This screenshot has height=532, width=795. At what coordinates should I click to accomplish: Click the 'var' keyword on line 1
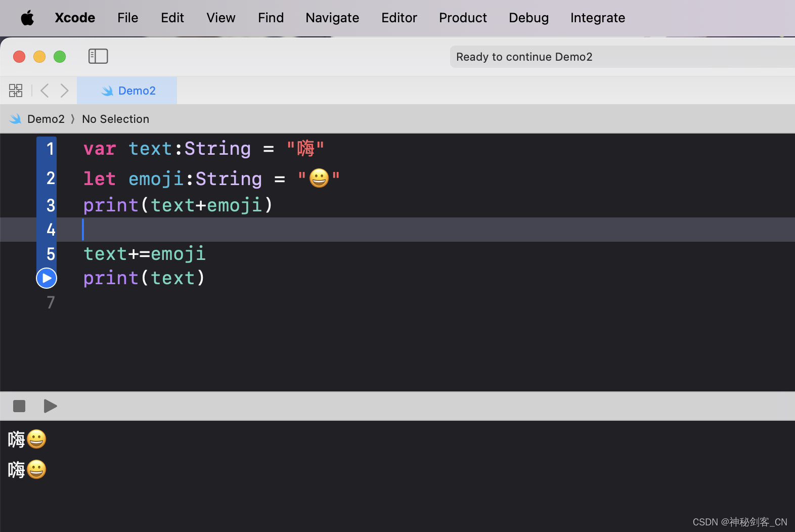pos(100,149)
